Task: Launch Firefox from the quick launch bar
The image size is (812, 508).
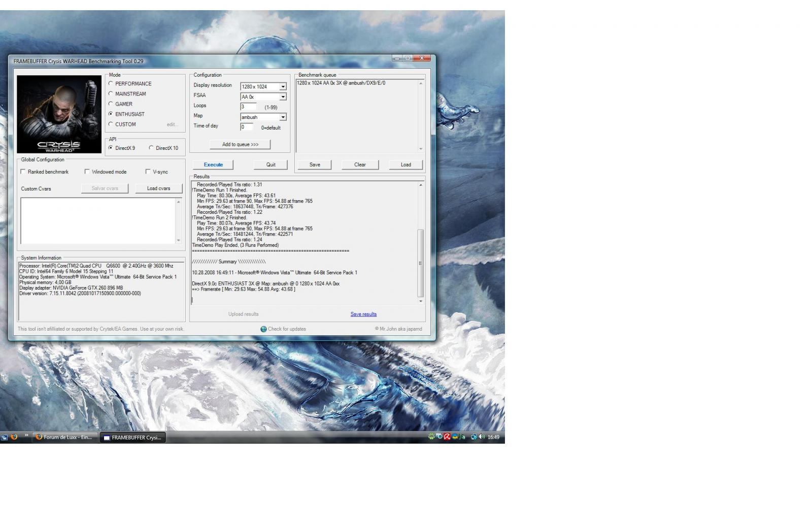Action: [x=14, y=436]
